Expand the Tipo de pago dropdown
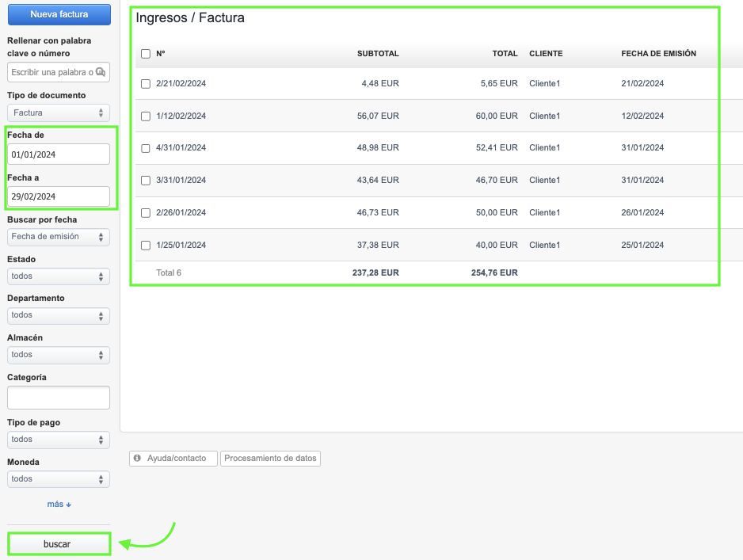The width and height of the screenshot is (743, 560). pos(59,440)
